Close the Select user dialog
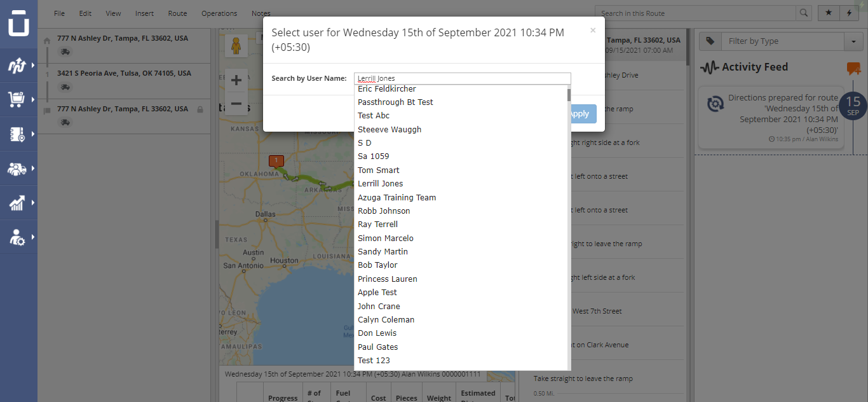 point(593,30)
